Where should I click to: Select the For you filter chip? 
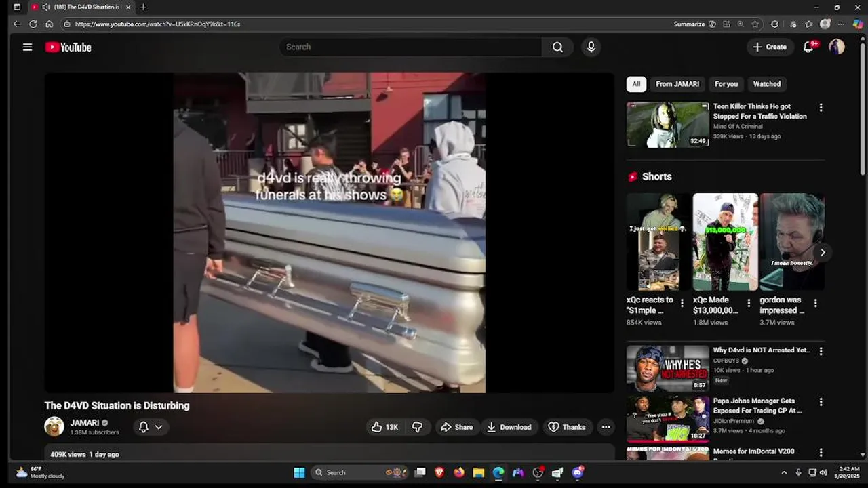(726, 84)
